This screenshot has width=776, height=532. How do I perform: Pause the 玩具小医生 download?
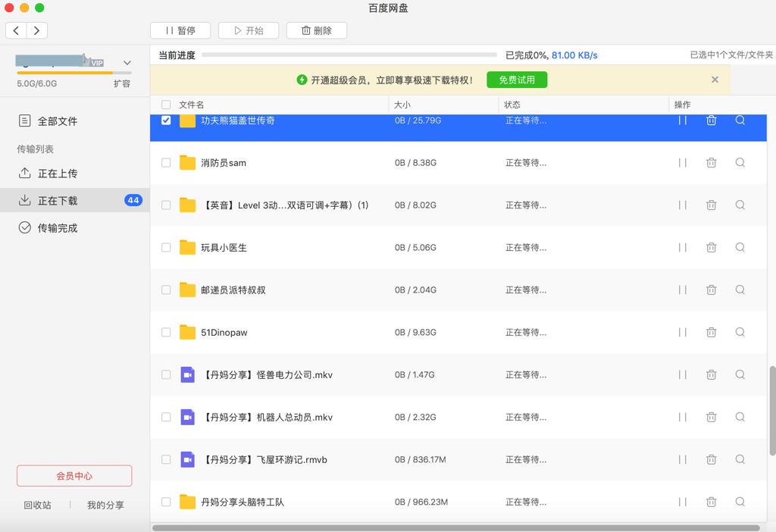(x=683, y=248)
